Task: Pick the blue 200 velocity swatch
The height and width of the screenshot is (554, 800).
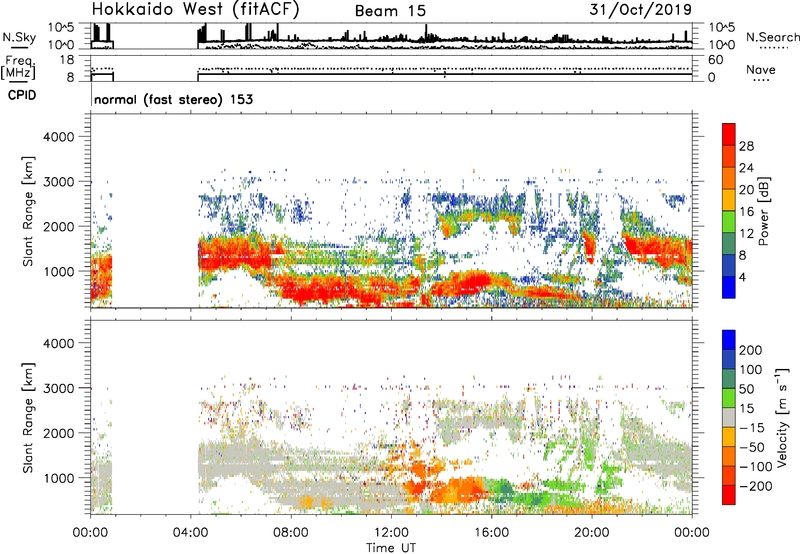Action: pyautogui.click(x=729, y=340)
